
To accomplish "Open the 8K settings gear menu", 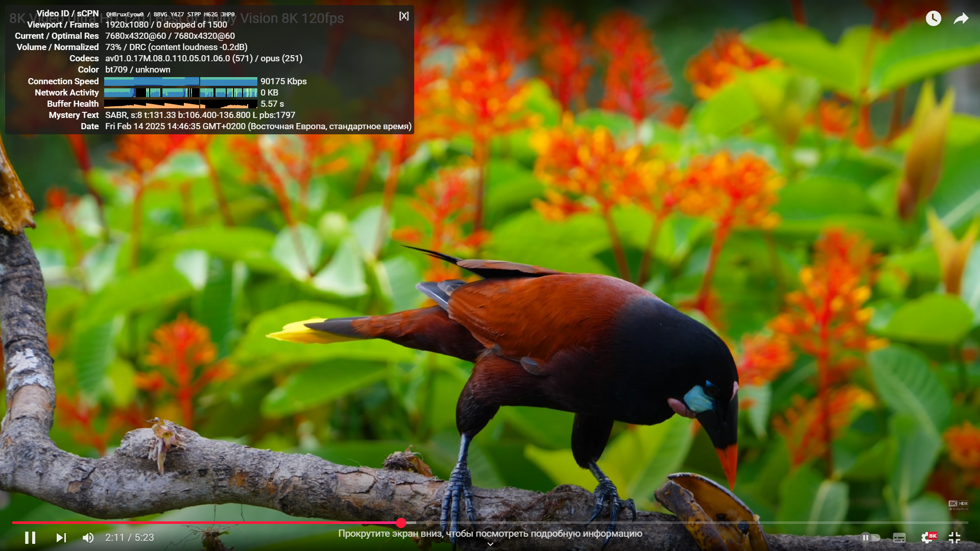I will pyautogui.click(x=928, y=537).
